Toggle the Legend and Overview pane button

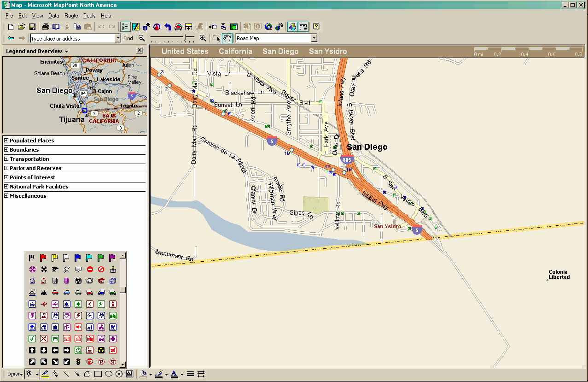tap(125, 27)
